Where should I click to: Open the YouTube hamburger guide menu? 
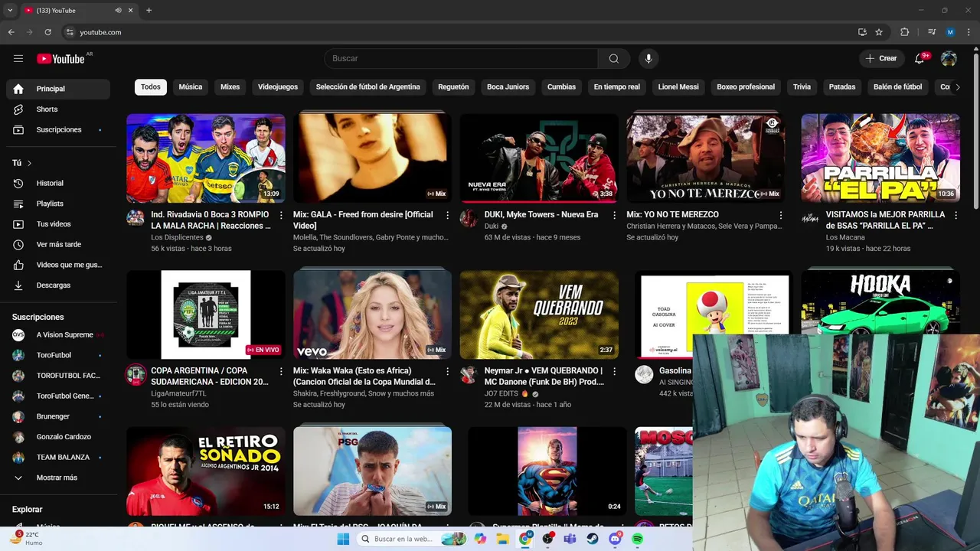pyautogui.click(x=18, y=59)
